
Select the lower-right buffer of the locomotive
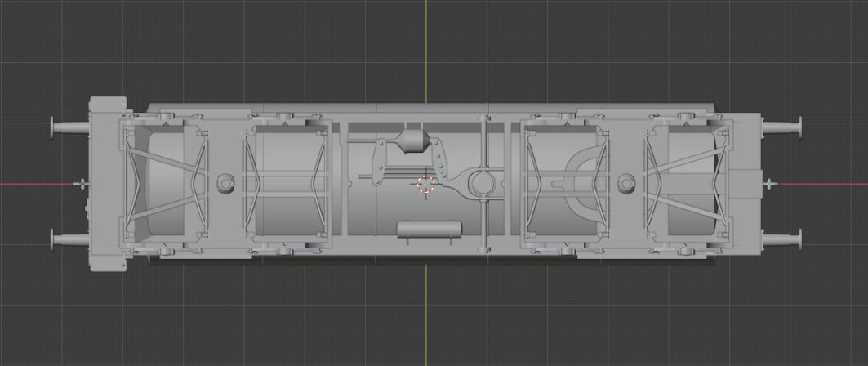pyautogui.click(x=781, y=240)
